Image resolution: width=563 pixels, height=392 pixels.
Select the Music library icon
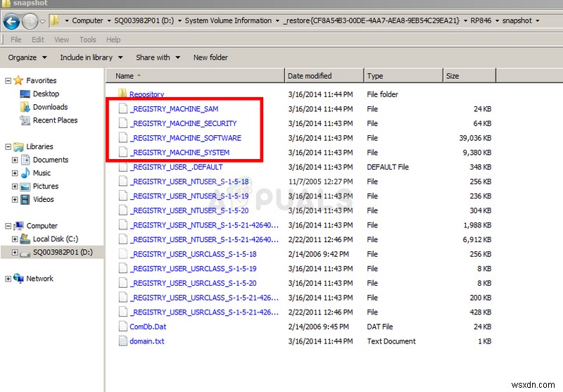click(x=25, y=173)
